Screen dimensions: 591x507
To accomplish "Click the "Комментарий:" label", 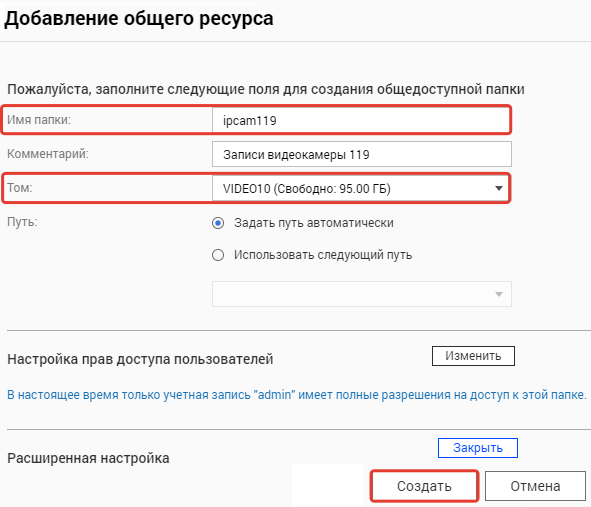I will pyautogui.click(x=47, y=154).
